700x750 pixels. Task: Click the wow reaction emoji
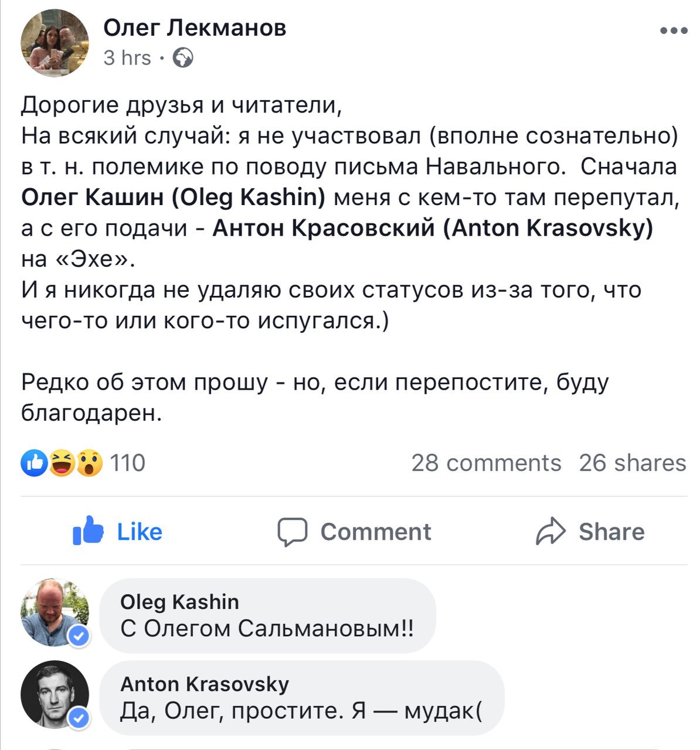[x=89, y=463]
